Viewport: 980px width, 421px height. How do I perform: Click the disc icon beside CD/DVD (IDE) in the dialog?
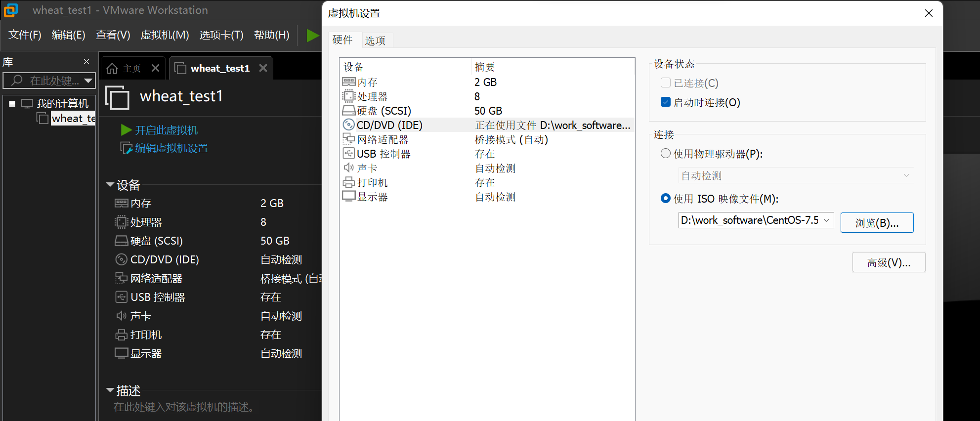coord(349,125)
